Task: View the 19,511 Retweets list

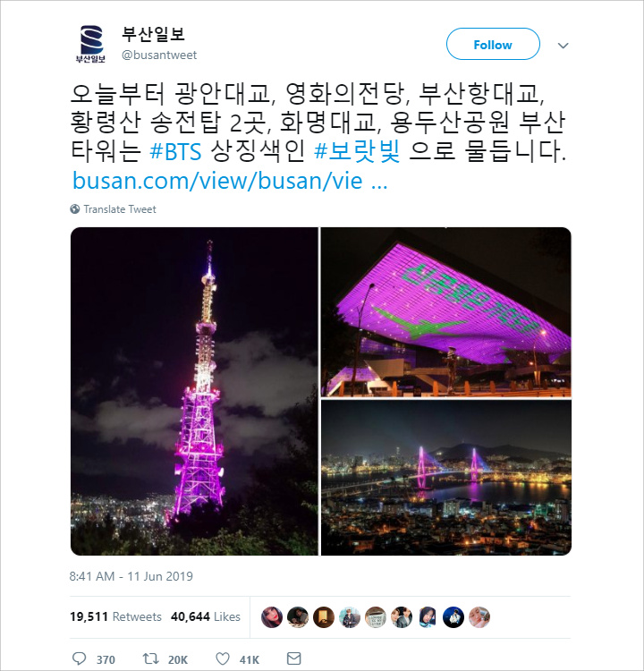Action: click(115, 616)
